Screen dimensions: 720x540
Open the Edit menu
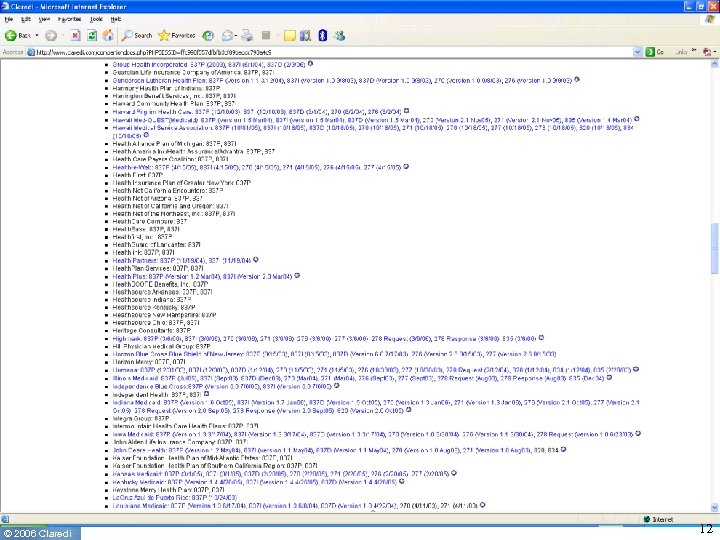click(26, 19)
